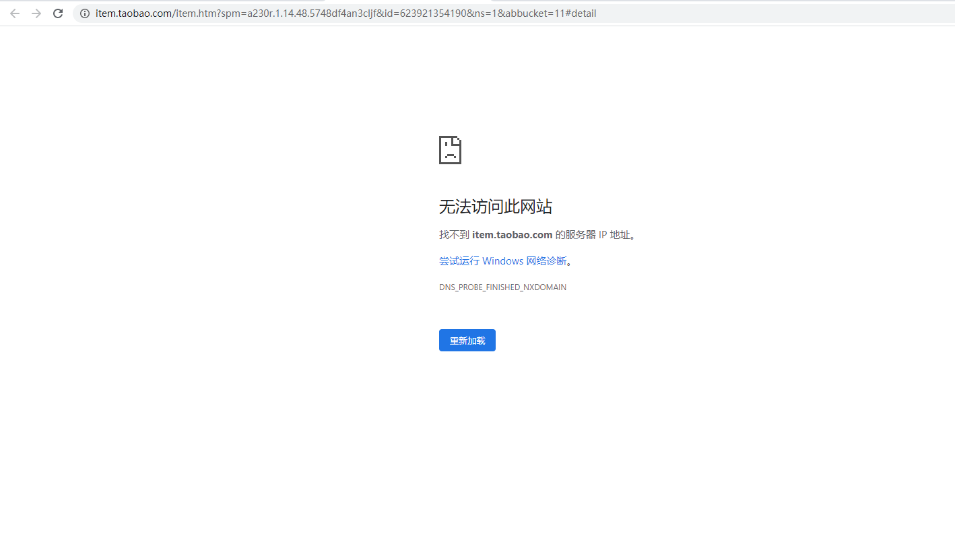955x560 pixels.
Task: Click the 重新加载 button
Action: point(467,341)
